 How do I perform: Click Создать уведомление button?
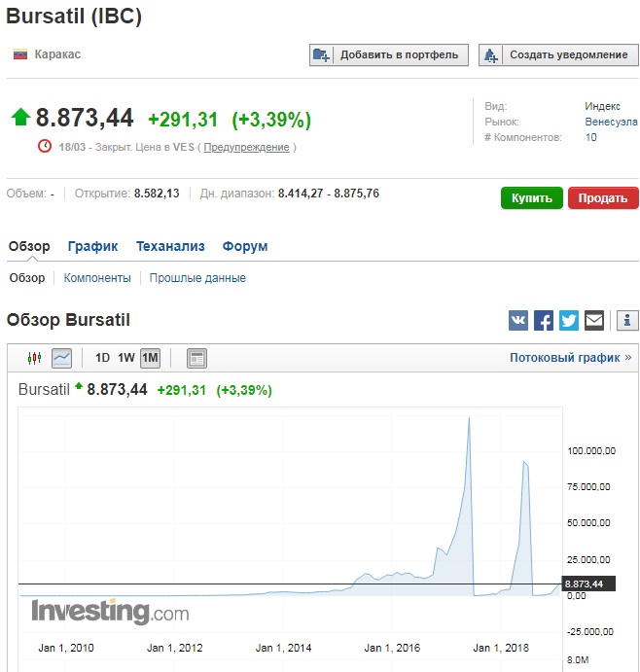tap(558, 54)
